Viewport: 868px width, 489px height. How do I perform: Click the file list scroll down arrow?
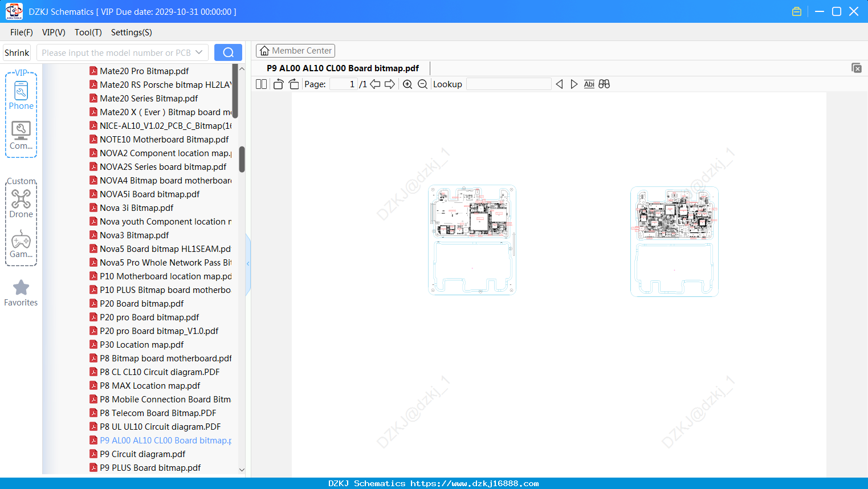[x=242, y=470]
